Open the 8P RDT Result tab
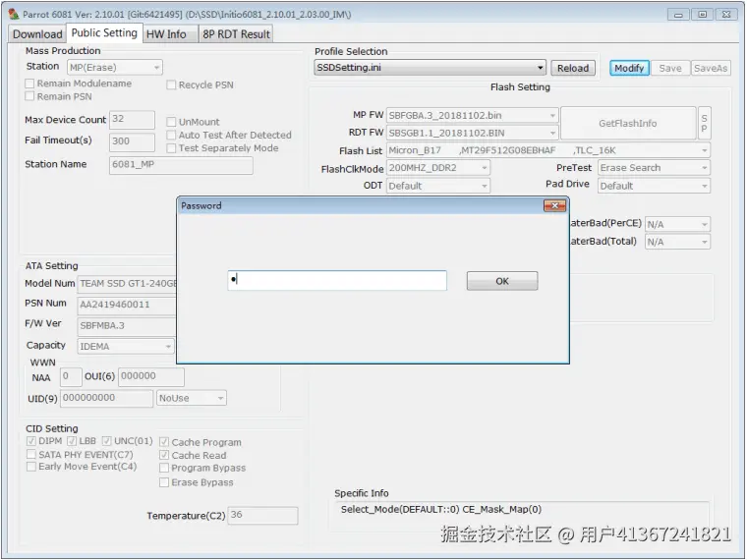The height and width of the screenshot is (560, 747). [x=236, y=34]
